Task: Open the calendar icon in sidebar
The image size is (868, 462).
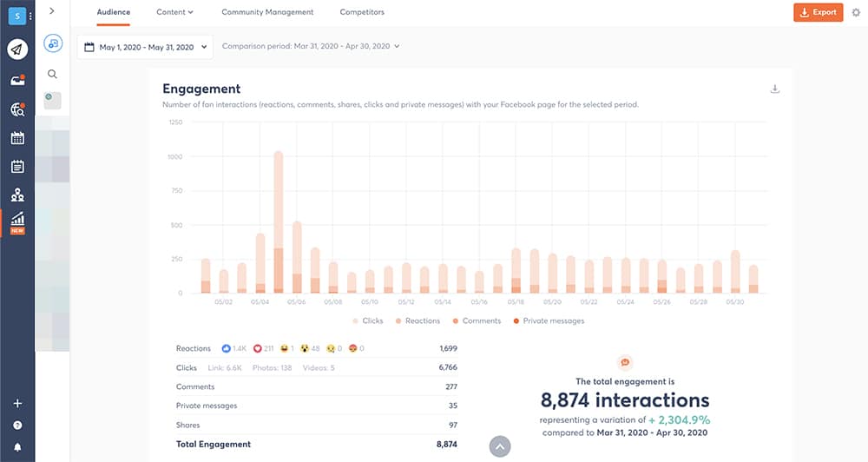Action: point(17,138)
